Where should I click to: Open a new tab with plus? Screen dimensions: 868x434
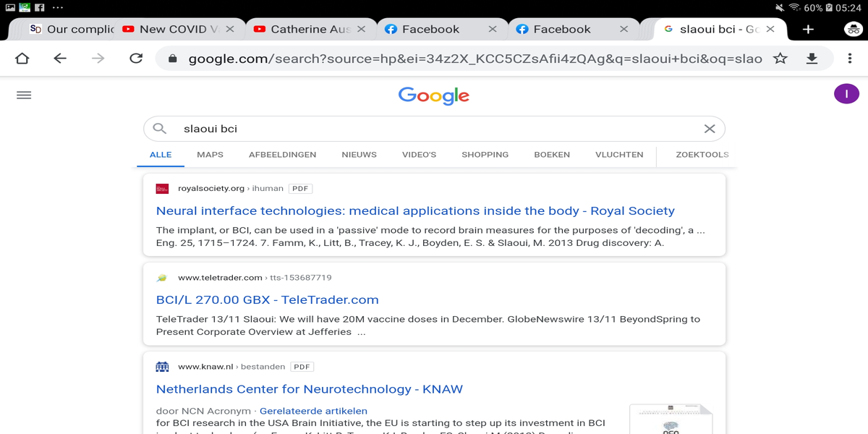tap(809, 29)
